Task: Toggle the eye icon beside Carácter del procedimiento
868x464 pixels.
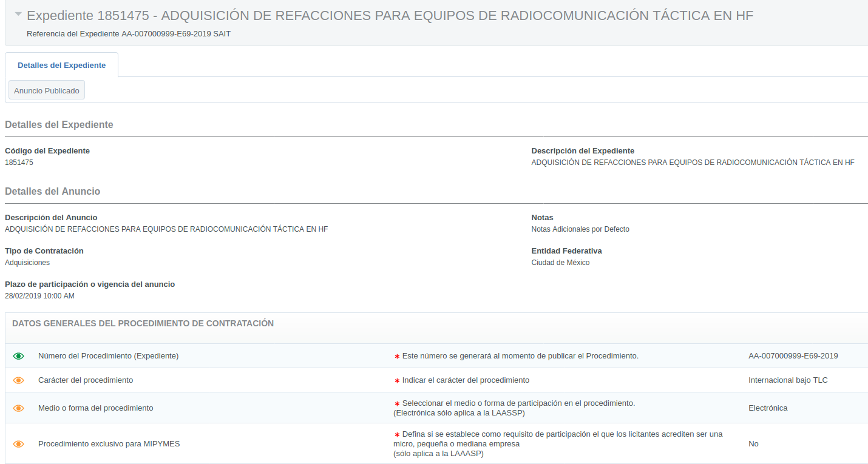Action: click(x=19, y=380)
